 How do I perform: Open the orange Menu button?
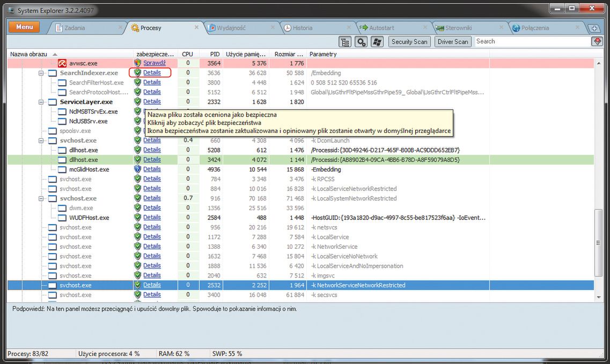point(24,27)
